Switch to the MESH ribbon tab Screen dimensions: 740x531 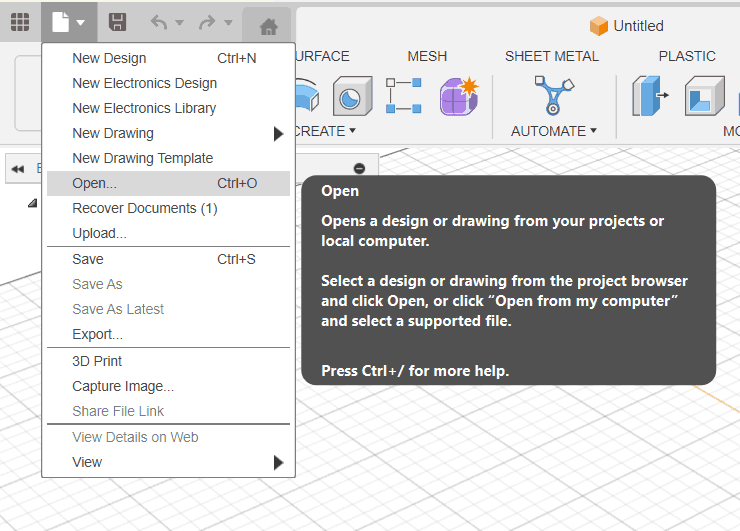click(x=427, y=56)
